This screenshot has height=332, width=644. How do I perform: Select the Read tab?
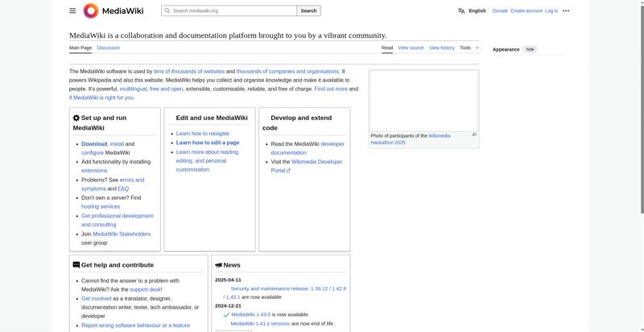(387, 48)
